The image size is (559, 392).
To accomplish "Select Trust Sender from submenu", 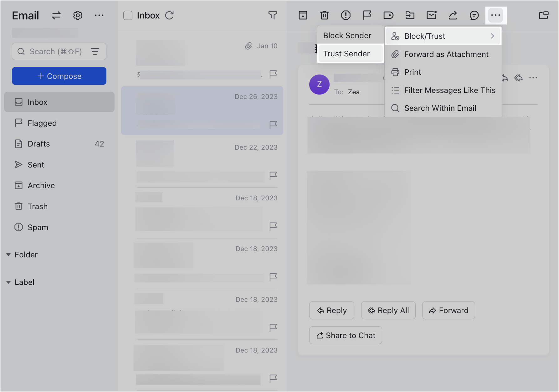I will (x=346, y=54).
